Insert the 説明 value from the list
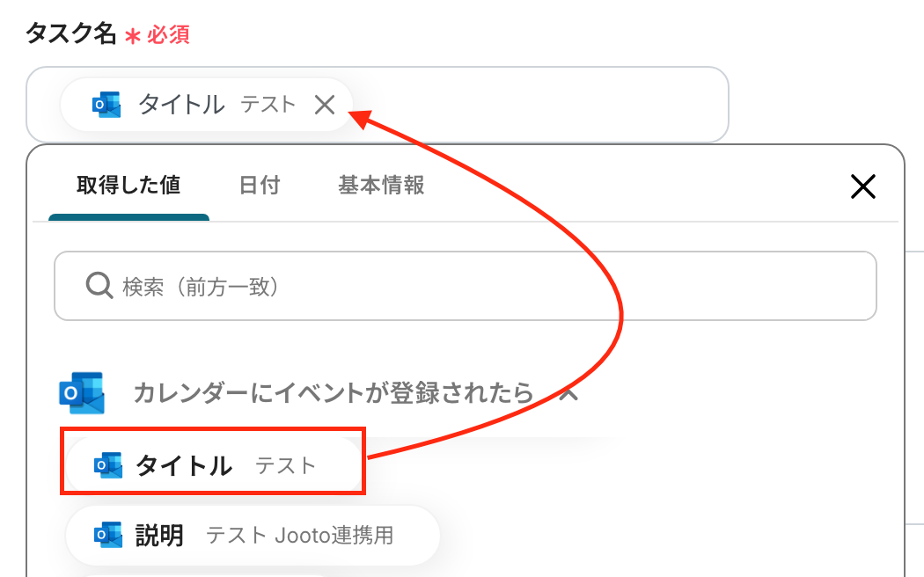Image resolution: width=924 pixels, height=577 pixels. [x=158, y=535]
